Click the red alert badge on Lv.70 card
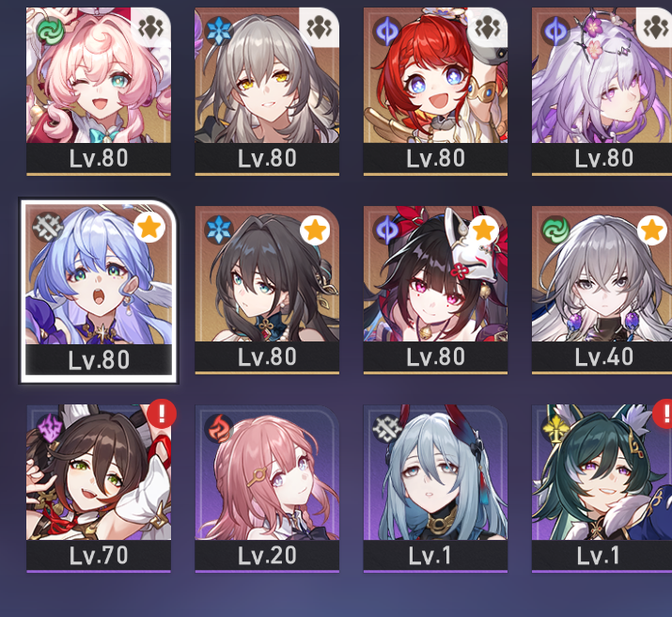The height and width of the screenshot is (617, 672). click(162, 414)
